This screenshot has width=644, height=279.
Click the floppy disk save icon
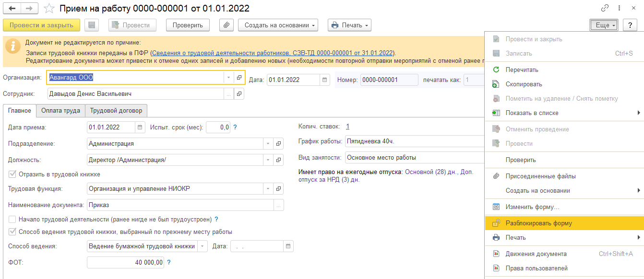pyautogui.click(x=92, y=25)
